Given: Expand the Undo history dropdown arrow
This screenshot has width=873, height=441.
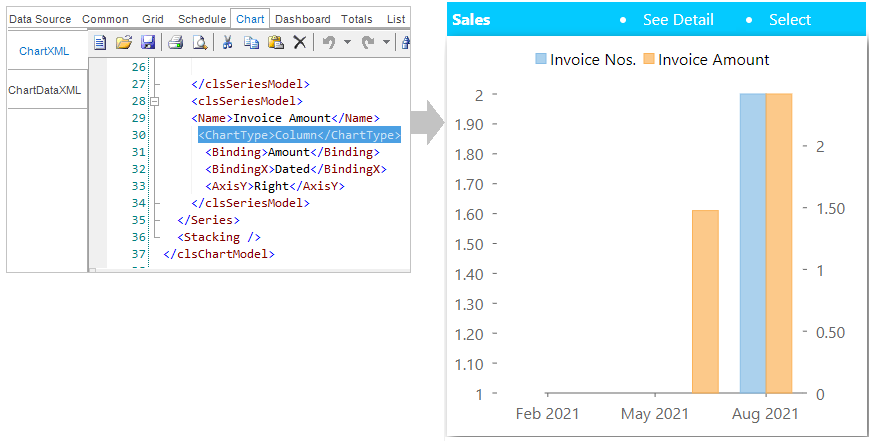Looking at the screenshot, I should pos(347,42).
